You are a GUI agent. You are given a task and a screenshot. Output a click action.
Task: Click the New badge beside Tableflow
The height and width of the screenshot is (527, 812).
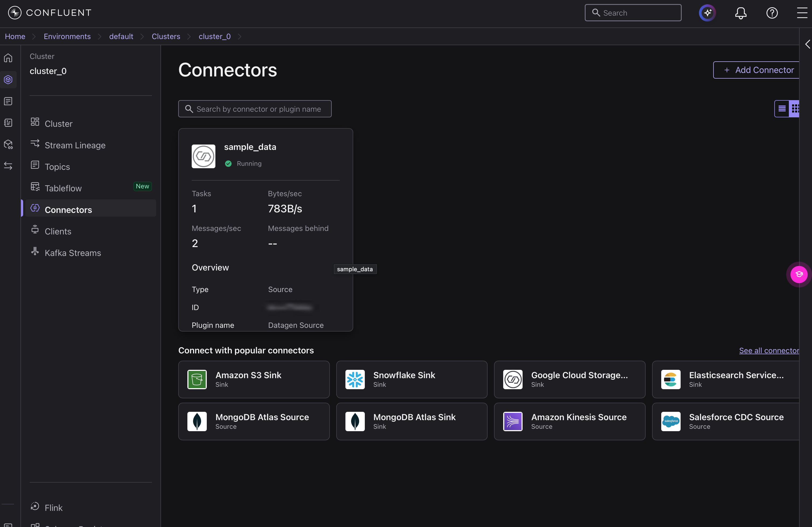click(x=142, y=186)
